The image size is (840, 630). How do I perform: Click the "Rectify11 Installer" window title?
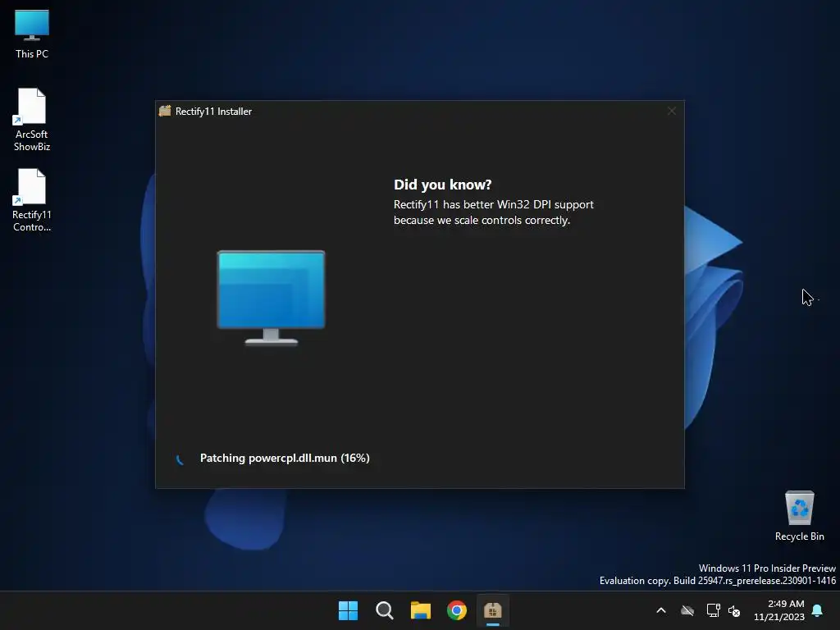point(214,112)
